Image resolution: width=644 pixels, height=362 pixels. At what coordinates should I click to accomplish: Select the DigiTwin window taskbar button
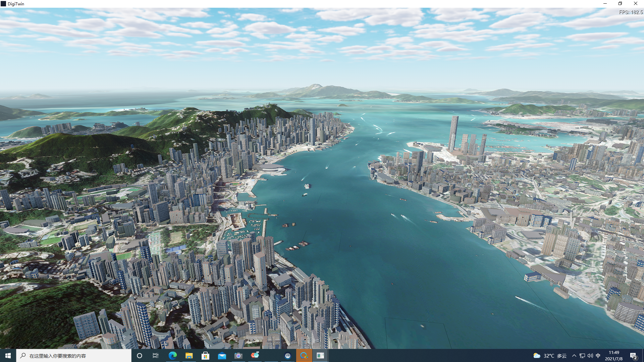320,356
